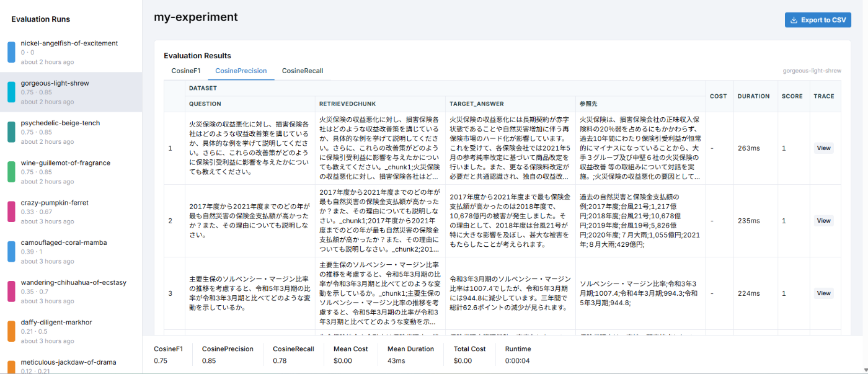This screenshot has height=374, width=868.
Task: Click the Total Cost $0.00 summary
Action: [x=470, y=354]
